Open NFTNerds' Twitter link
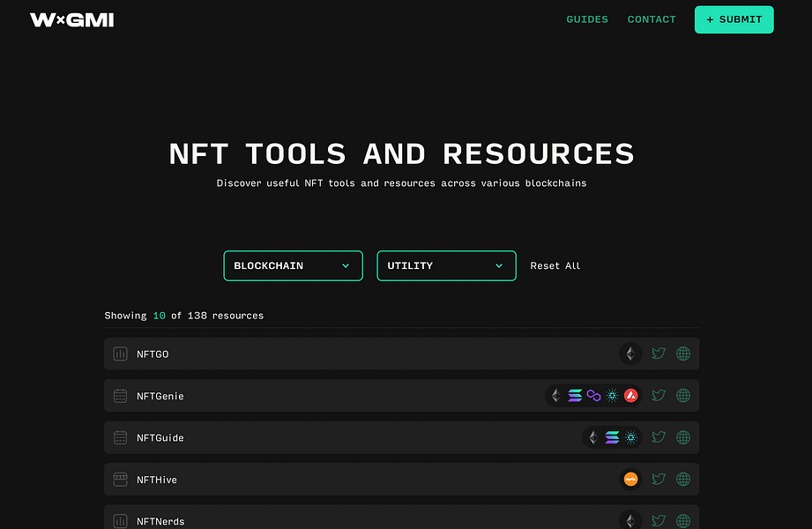Image resolution: width=812 pixels, height=529 pixels. tap(659, 521)
